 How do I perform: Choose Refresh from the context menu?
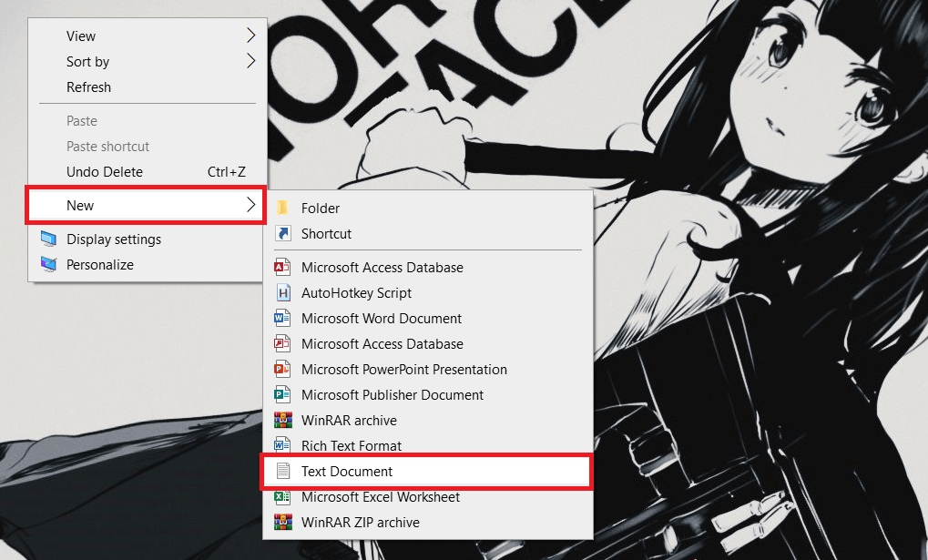88,87
